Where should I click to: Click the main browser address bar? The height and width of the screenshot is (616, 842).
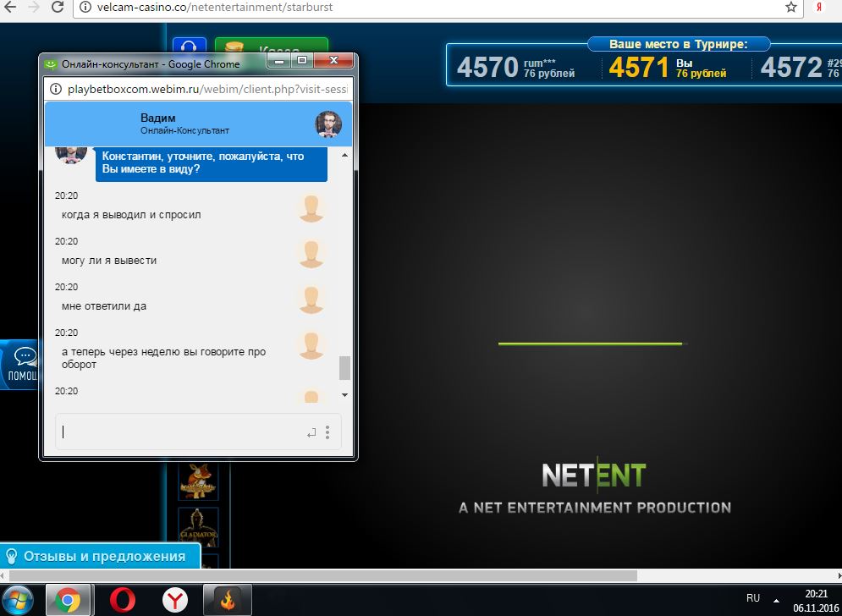click(438, 8)
